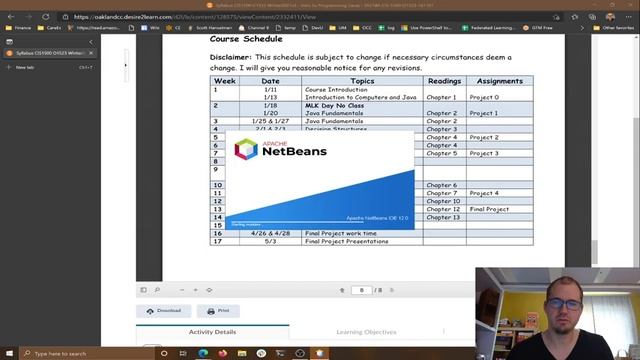Open the Federated Learning bookmark
Viewport: 640px width, 360px height.
click(489, 28)
